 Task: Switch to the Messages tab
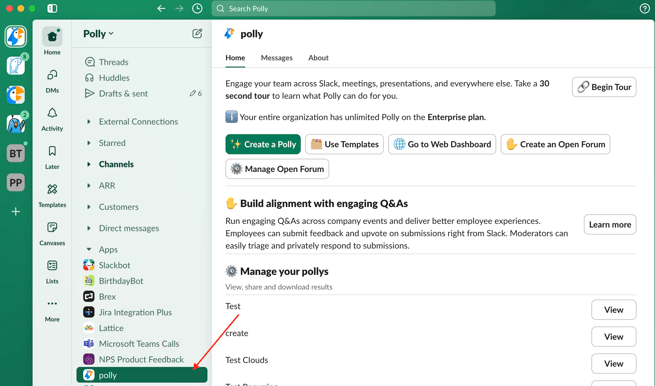[277, 58]
